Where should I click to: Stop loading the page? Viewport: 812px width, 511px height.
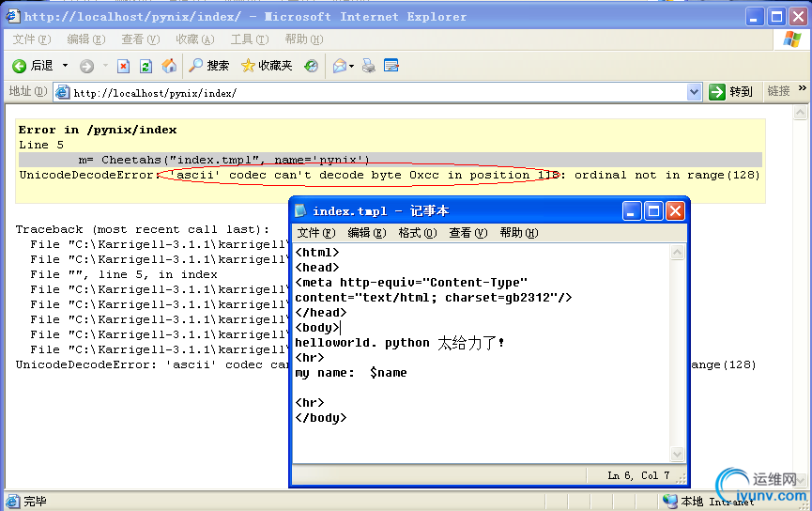[123, 67]
